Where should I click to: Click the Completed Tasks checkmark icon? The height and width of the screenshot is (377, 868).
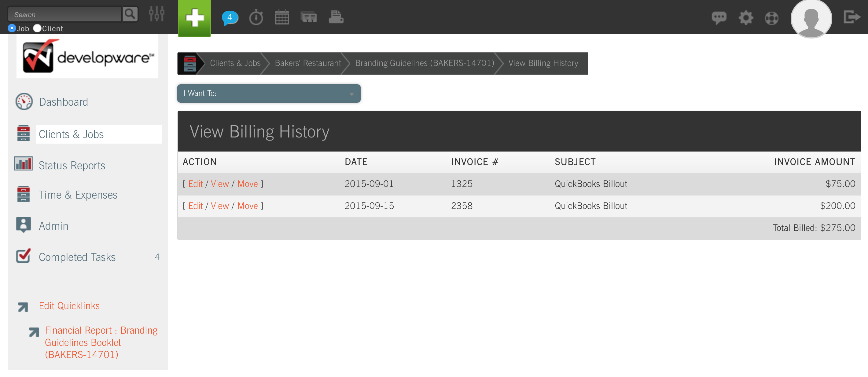tap(23, 256)
